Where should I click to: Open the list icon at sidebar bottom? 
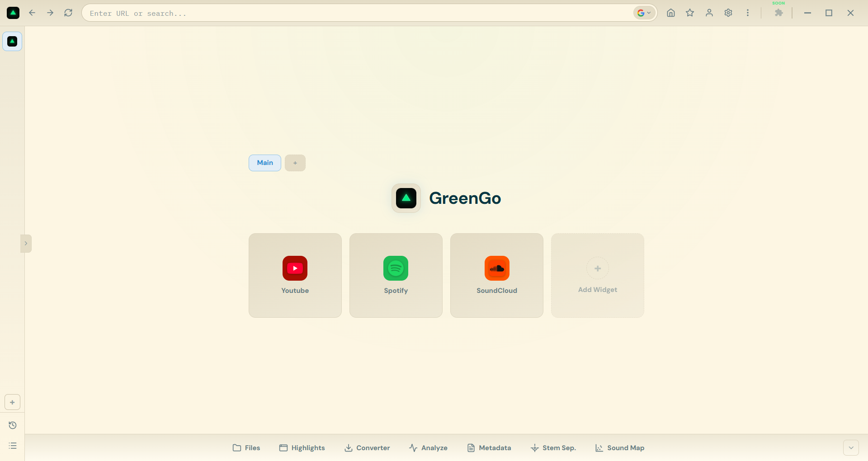(x=13, y=446)
